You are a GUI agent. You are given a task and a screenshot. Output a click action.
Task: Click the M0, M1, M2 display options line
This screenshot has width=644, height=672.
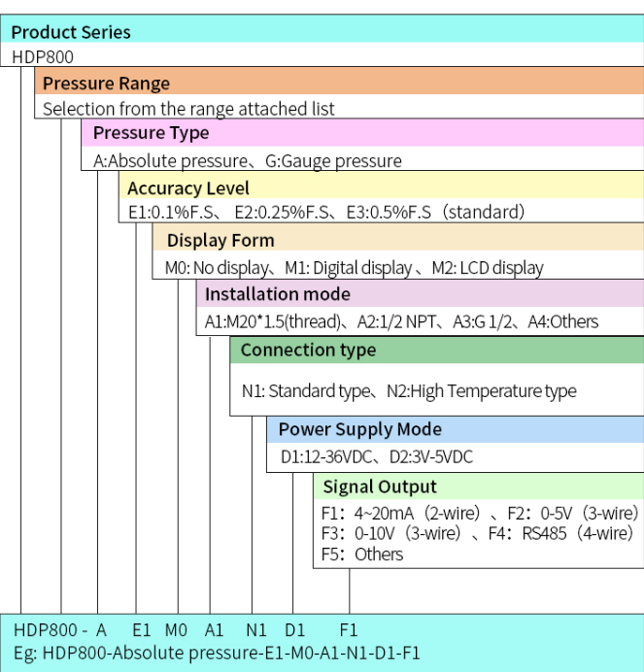point(355,267)
